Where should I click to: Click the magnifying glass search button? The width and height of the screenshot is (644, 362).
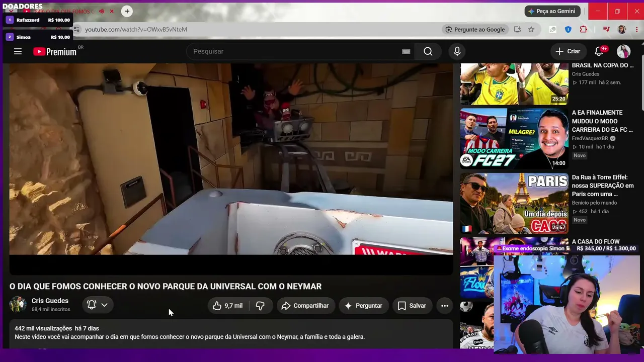428,51
